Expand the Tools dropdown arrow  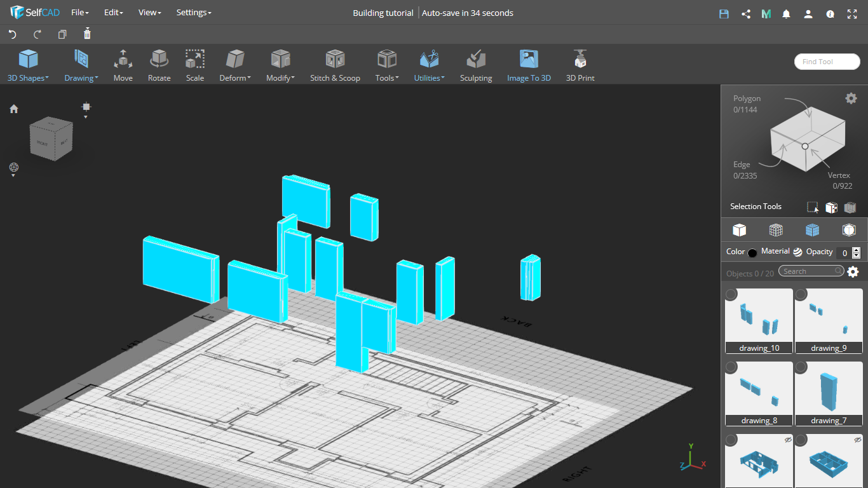click(x=397, y=78)
